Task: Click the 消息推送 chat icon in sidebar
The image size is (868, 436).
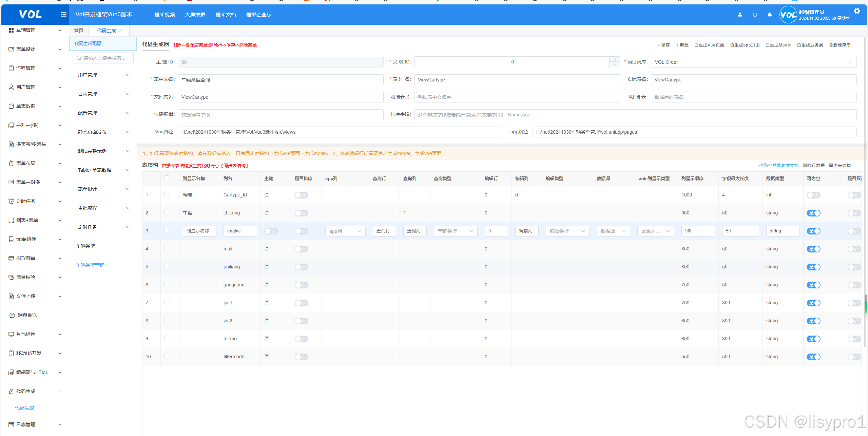Action: coord(12,315)
